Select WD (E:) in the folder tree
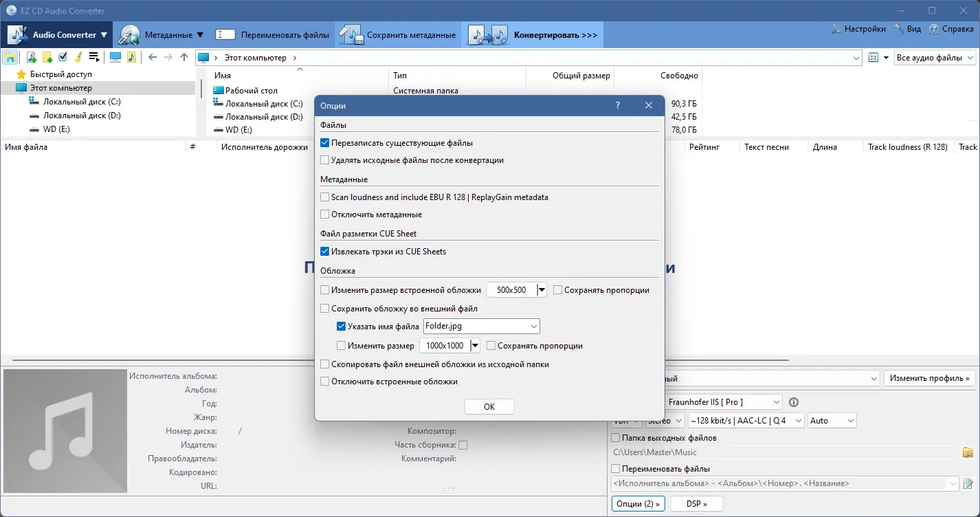Screen dimensions: 980x517 click(x=56, y=129)
